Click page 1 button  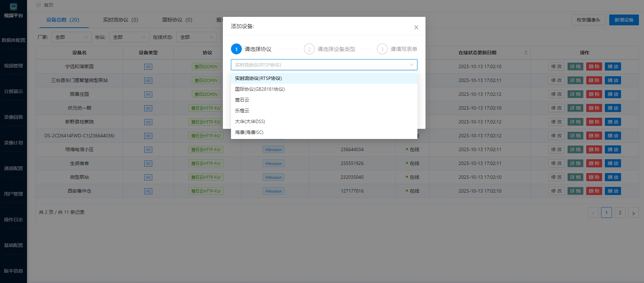point(607,213)
